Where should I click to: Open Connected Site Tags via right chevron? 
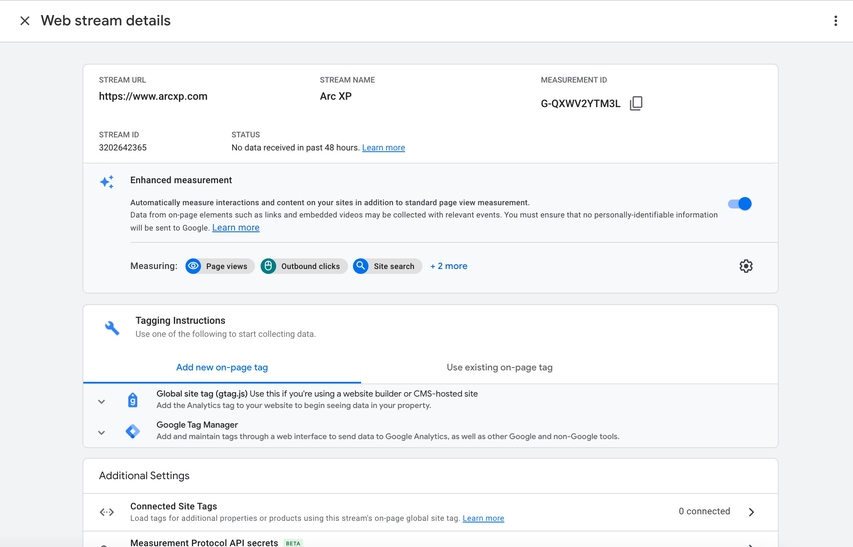point(751,512)
